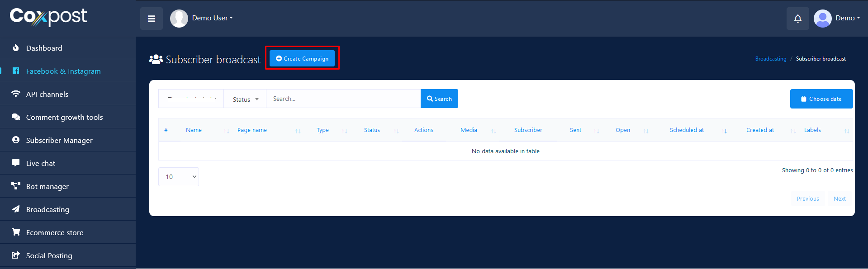
Task: Go to Subscriber Manager in sidebar
Action: (59, 140)
